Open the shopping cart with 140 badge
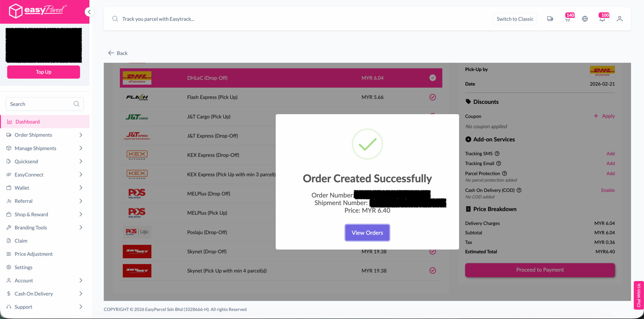Screen dimensions: 644x319 click(x=568, y=19)
